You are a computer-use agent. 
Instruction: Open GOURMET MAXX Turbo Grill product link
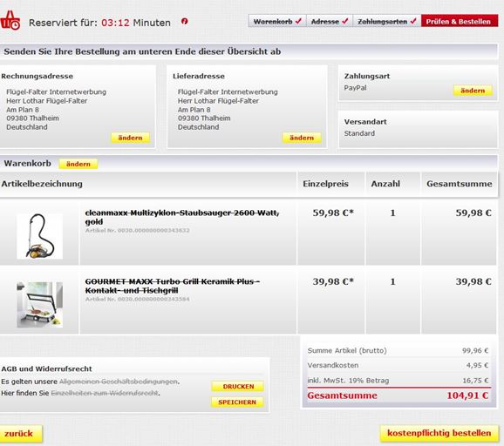point(173,286)
